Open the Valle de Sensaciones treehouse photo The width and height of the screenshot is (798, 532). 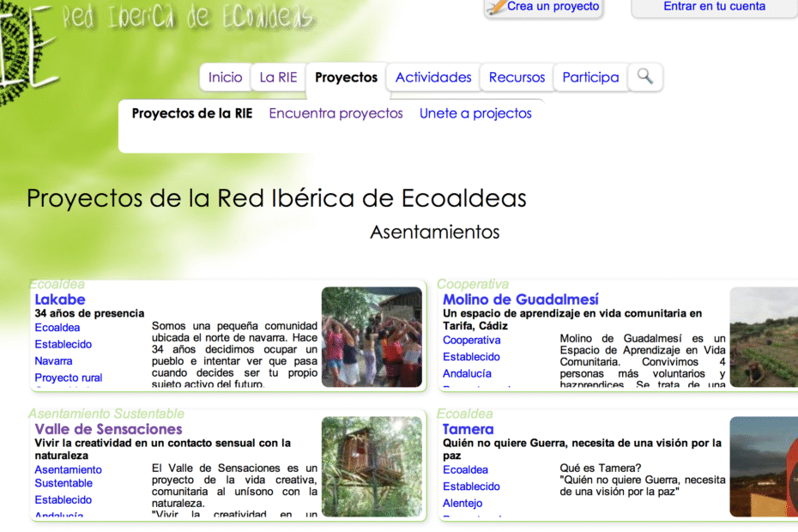372,467
